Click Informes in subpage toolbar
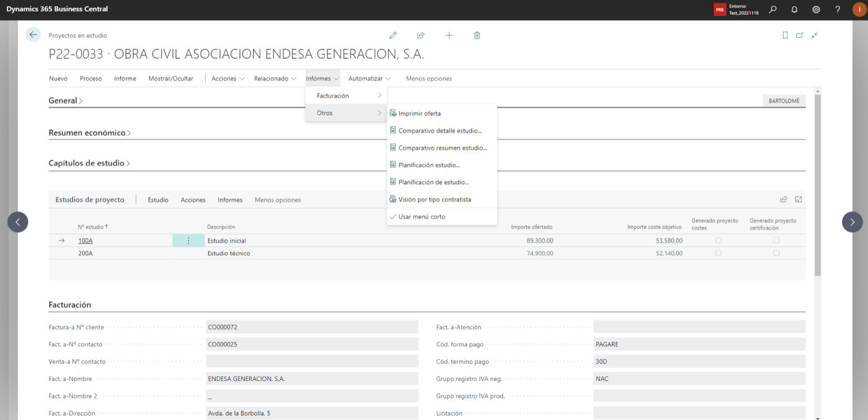The image size is (868, 420). tap(230, 199)
